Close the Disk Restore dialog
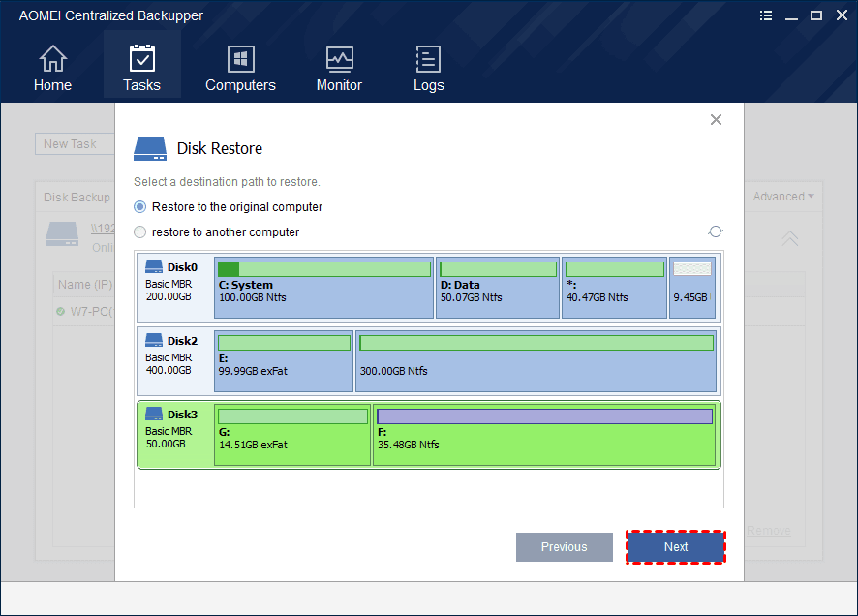The width and height of the screenshot is (858, 616). [716, 120]
